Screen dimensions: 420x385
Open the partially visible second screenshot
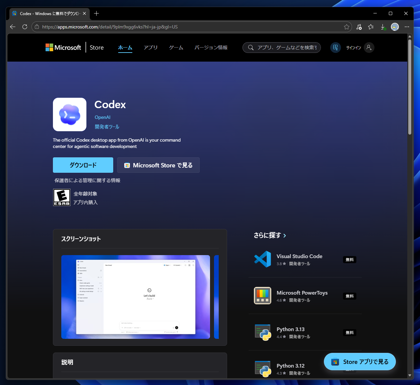[x=216, y=297]
